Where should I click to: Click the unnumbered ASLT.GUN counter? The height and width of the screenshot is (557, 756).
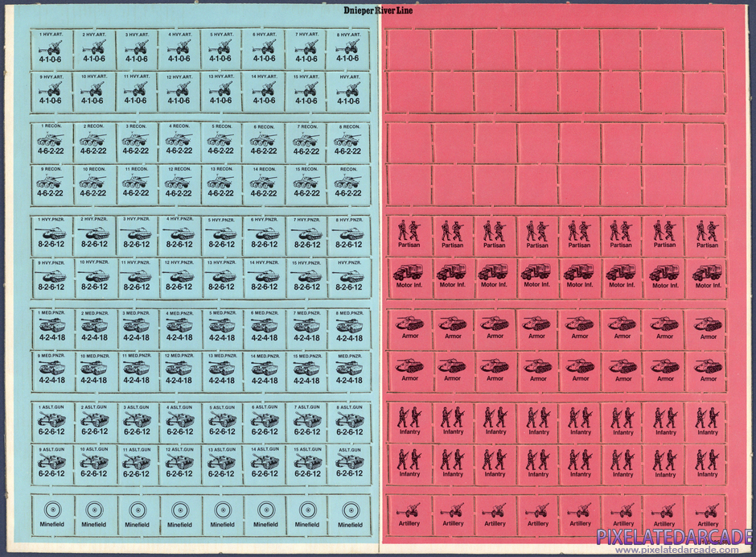click(x=348, y=464)
